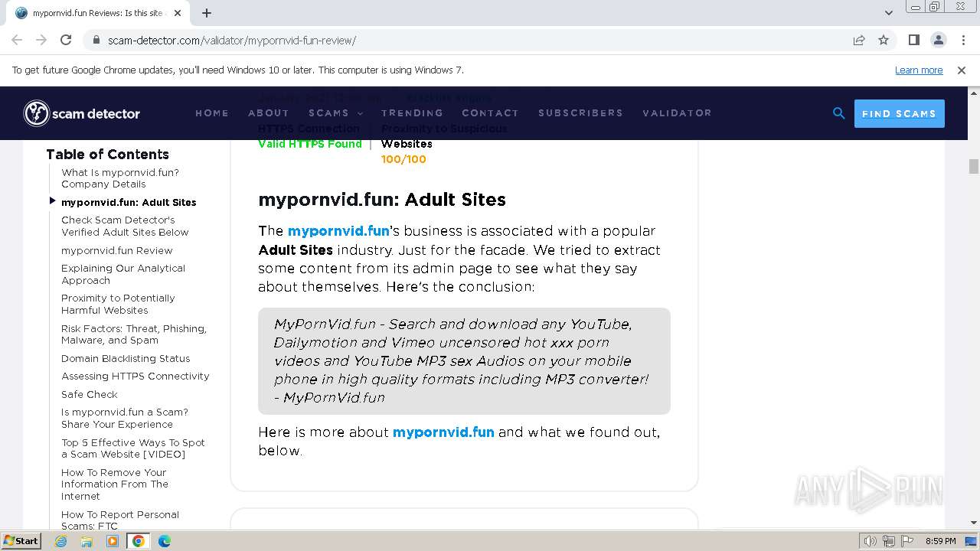Jump to 'Proximity to Potentially Harmful Websites'
Image resolution: width=980 pixels, height=551 pixels.
click(x=118, y=304)
